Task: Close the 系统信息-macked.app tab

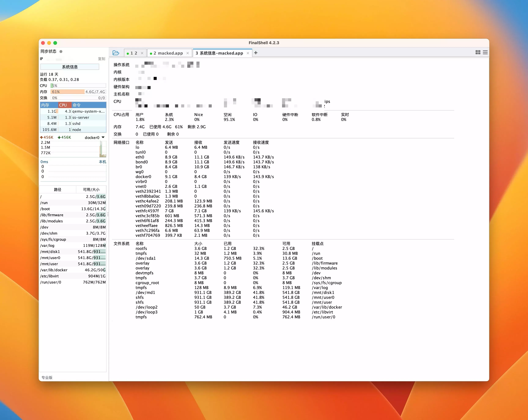Action: click(248, 53)
